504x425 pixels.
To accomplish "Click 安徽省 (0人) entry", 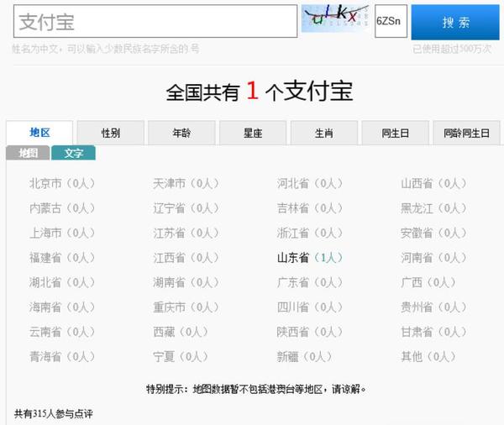I will (x=433, y=233).
